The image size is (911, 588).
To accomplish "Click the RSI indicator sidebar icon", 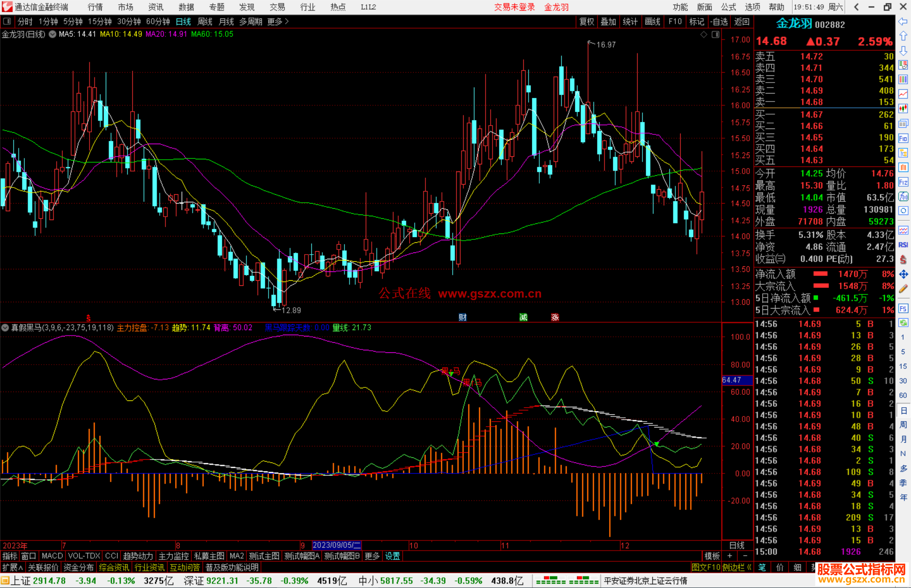I will 903,245.
